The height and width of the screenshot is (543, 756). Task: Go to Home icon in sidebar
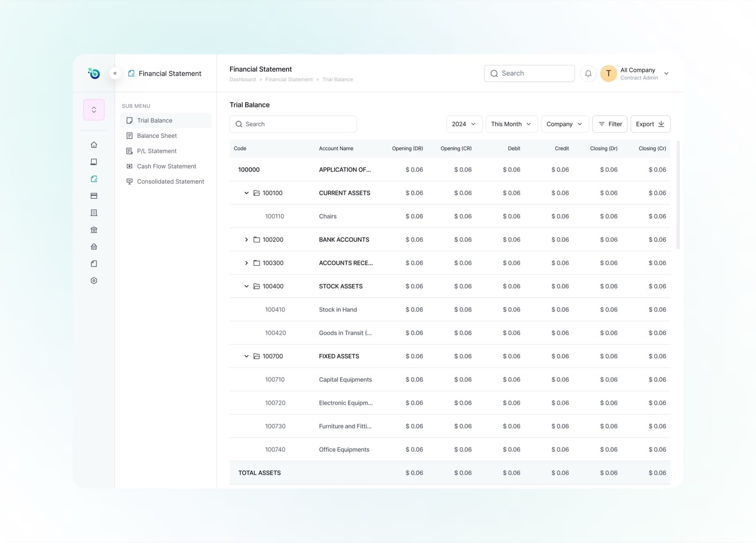[x=94, y=145]
